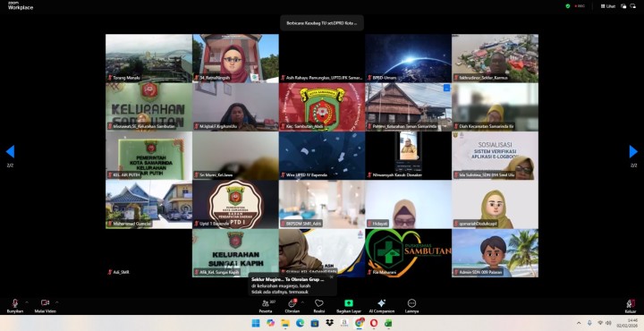Select M.Iqbal.F video tile
644x331 pixels.
[x=235, y=106]
